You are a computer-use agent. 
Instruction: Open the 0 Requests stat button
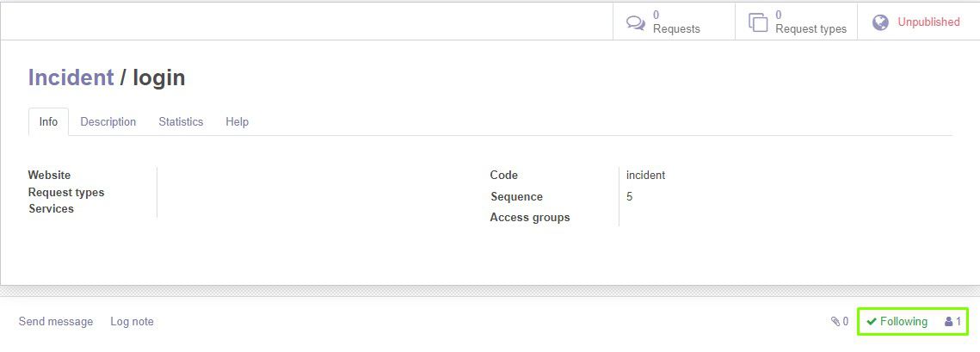tap(674, 22)
